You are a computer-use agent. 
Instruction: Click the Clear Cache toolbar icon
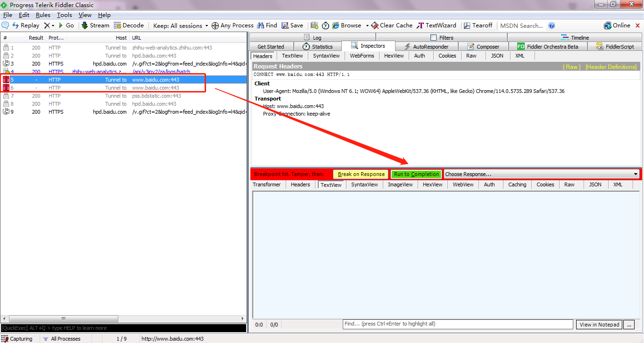[x=375, y=25]
